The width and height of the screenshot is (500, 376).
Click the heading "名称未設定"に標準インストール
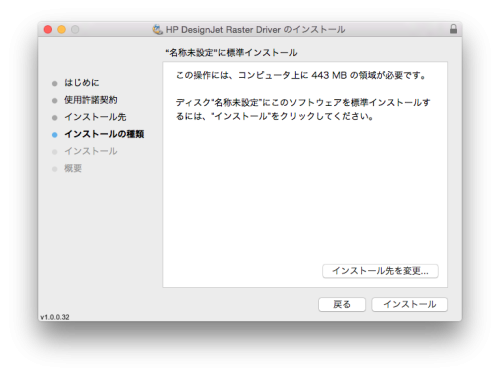point(231,53)
